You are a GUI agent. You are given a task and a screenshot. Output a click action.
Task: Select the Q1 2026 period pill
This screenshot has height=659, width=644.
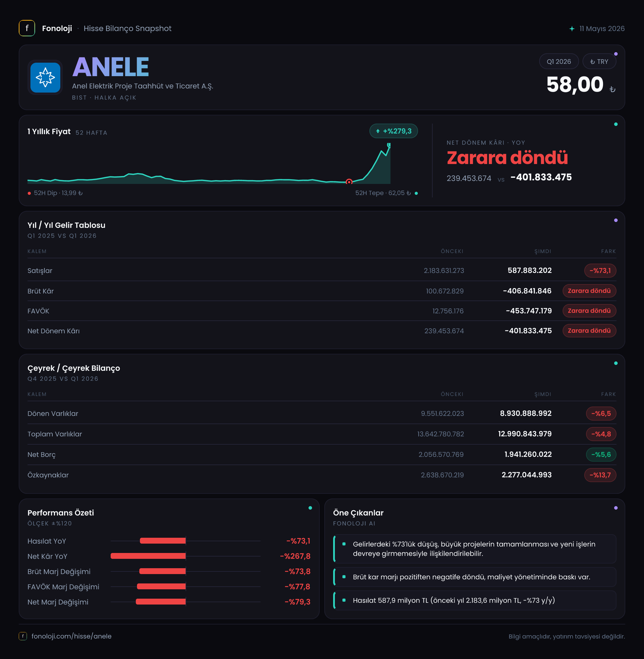(x=559, y=61)
